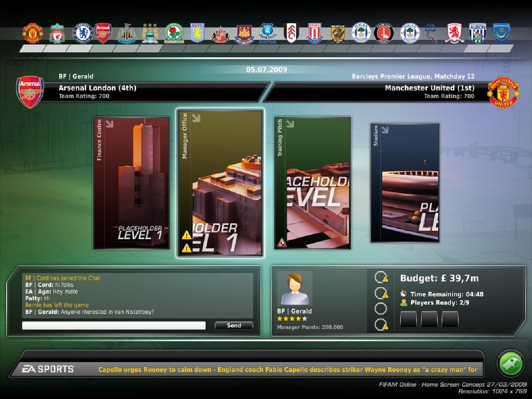
Task: Select the Liverpool club crest
Action: click(x=56, y=33)
